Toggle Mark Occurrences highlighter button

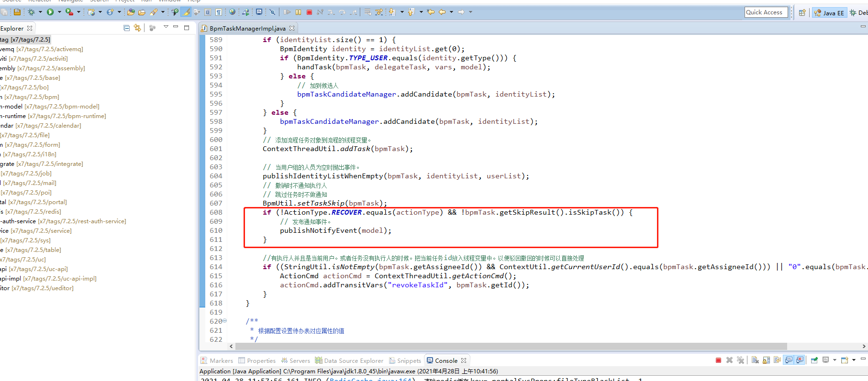pos(186,12)
